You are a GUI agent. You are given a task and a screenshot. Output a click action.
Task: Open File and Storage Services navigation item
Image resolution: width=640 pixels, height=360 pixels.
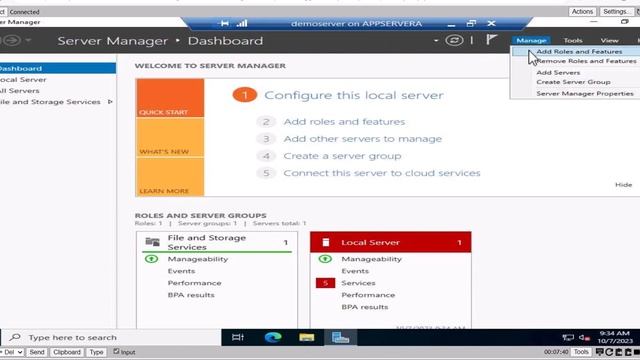tap(50, 102)
